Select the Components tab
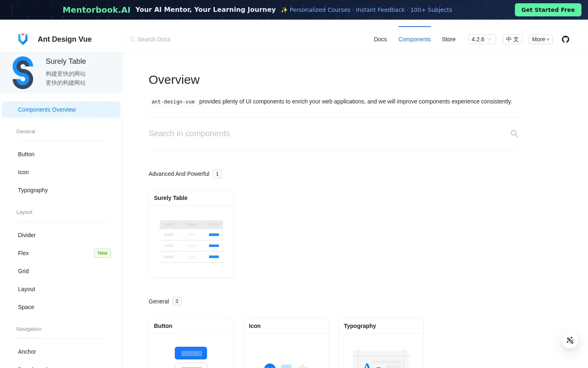Screen dimensions: 588x368 click(x=414, y=39)
